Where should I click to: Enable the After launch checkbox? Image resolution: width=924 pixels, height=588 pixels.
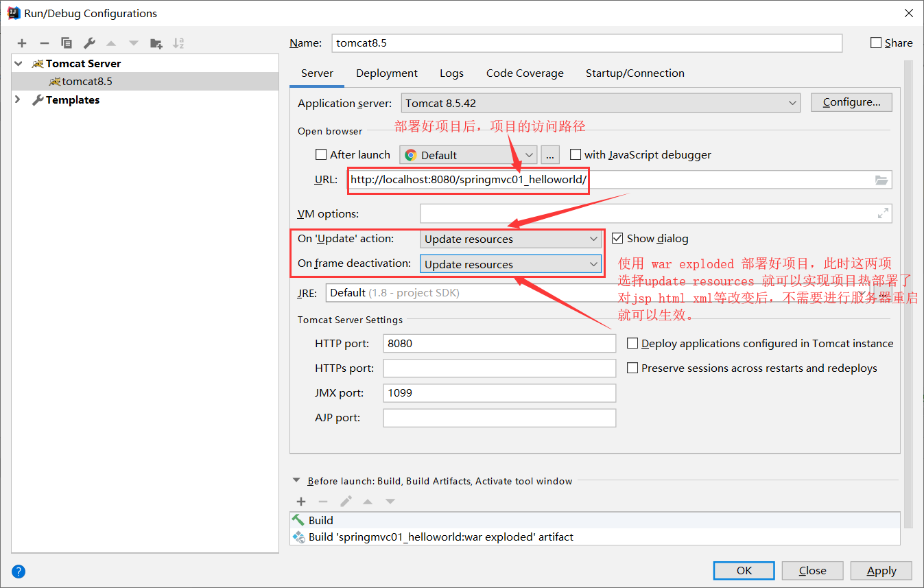point(321,154)
